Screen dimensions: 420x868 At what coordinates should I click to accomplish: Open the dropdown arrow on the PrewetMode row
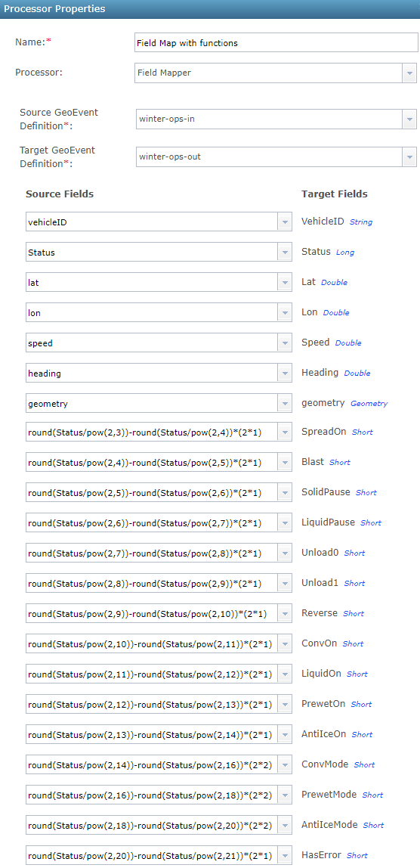tap(285, 795)
